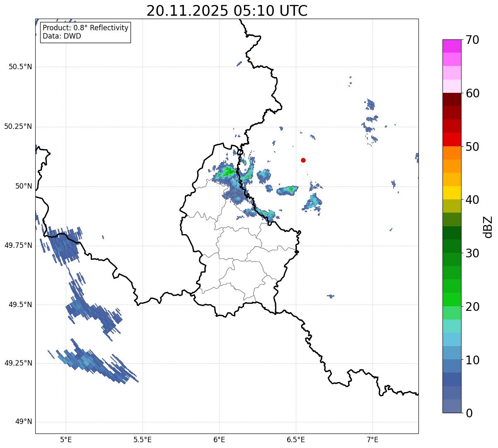This screenshot has width=498, height=448.
Task: Click the olive colorbar segment below 40
Action: tap(452, 206)
